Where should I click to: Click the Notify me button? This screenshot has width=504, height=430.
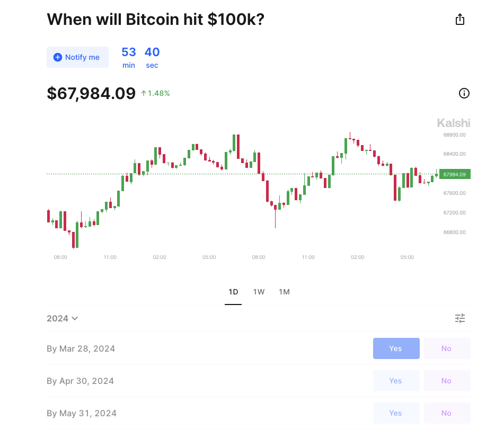pyautogui.click(x=77, y=57)
